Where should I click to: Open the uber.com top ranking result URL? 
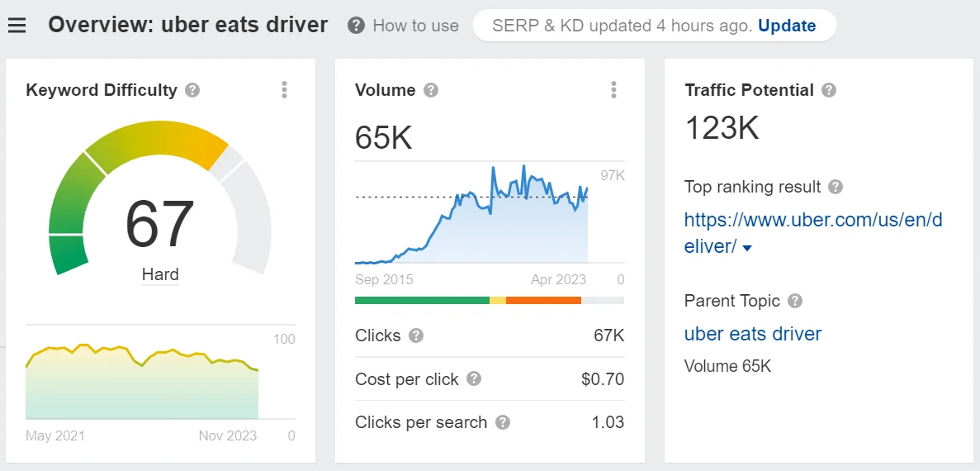[x=813, y=233]
